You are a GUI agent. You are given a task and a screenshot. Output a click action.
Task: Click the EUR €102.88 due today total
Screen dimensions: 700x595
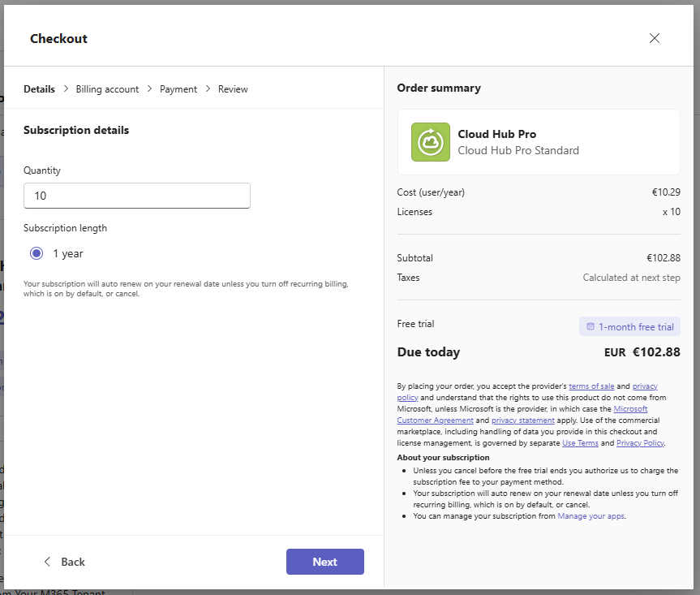[642, 352]
